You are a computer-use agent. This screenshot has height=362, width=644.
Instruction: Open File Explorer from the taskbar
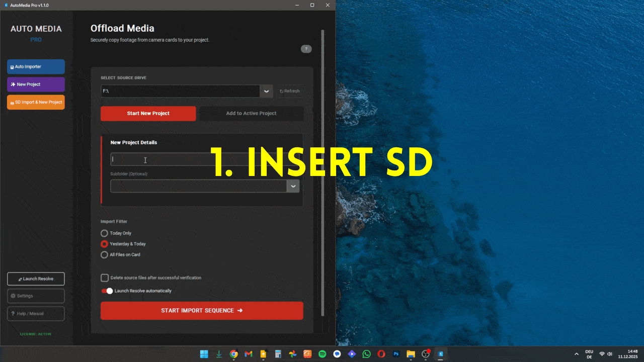click(x=411, y=354)
